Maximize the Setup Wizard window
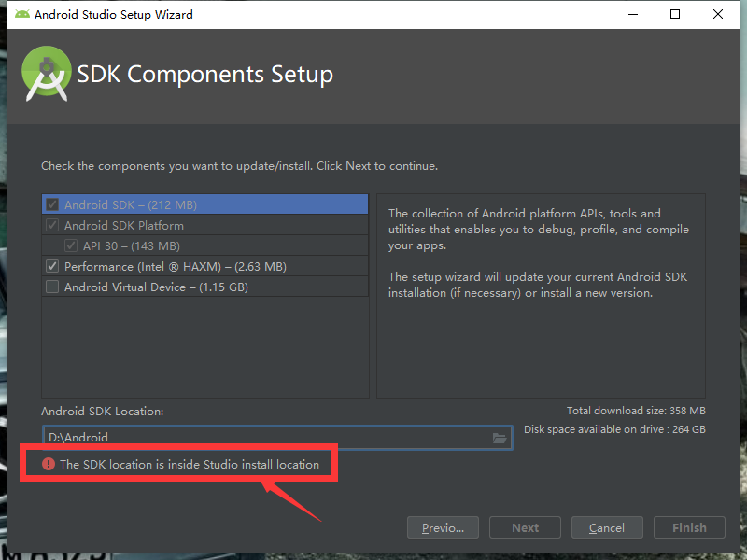 coord(675,14)
